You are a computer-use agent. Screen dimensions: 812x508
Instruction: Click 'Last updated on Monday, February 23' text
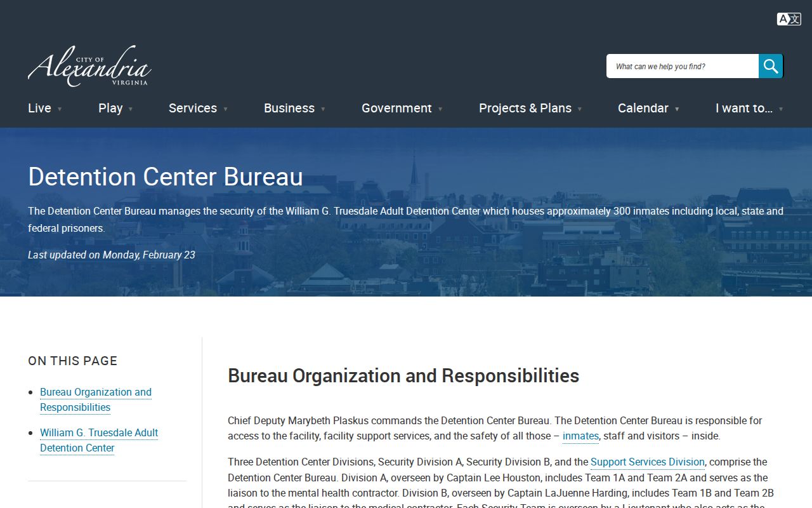pyautogui.click(x=112, y=255)
